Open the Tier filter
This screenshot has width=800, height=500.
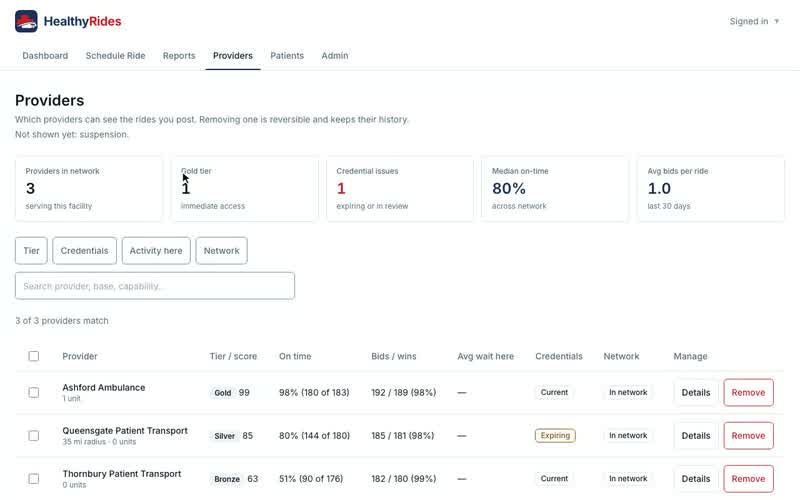point(31,251)
